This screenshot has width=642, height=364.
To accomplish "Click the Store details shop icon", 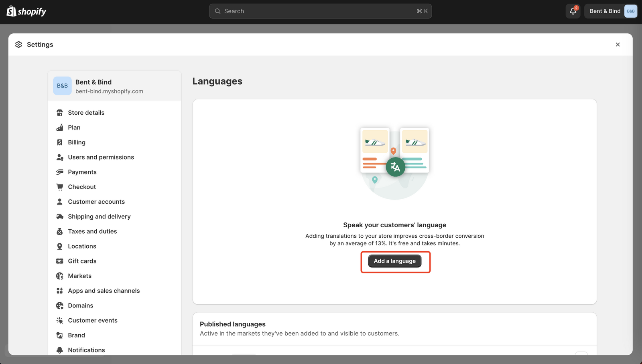I will click(60, 113).
